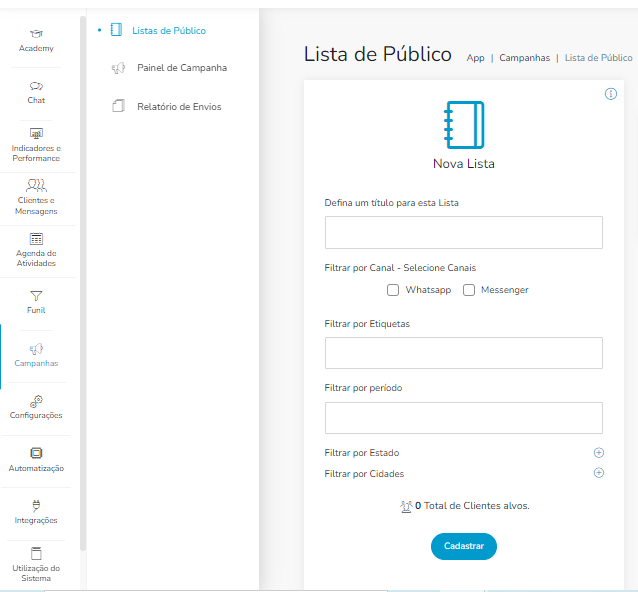
Task: Follow the App breadcrumb link
Action: tap(475, 58)
